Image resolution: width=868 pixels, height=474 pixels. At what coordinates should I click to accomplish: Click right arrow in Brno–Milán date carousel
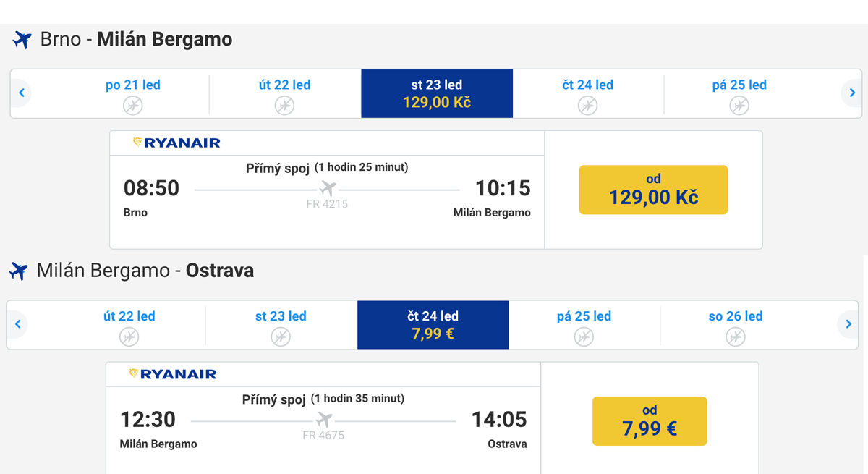pyautogui.click(x=851, y=93)
